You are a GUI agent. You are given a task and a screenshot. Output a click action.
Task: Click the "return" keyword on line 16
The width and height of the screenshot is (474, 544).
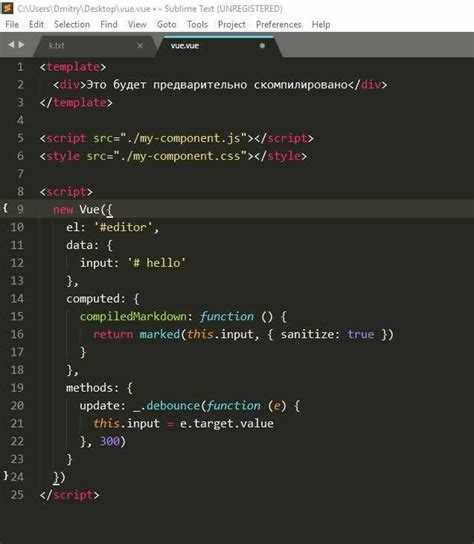click(113, 334)
